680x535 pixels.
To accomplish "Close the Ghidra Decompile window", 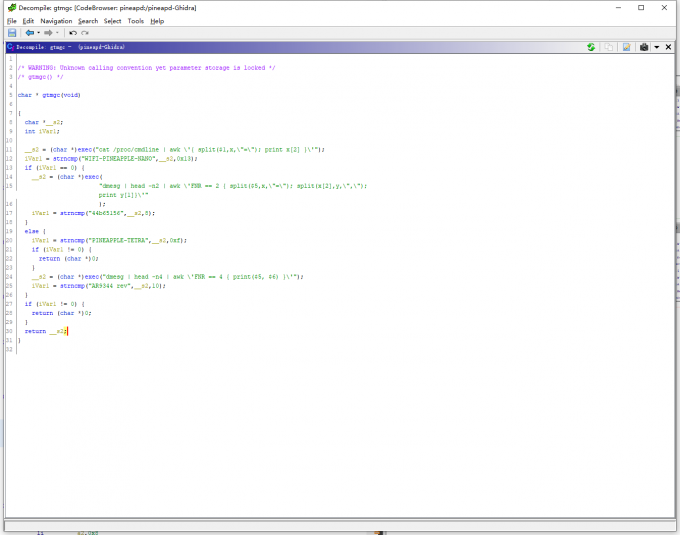I will tap(664, 8).
